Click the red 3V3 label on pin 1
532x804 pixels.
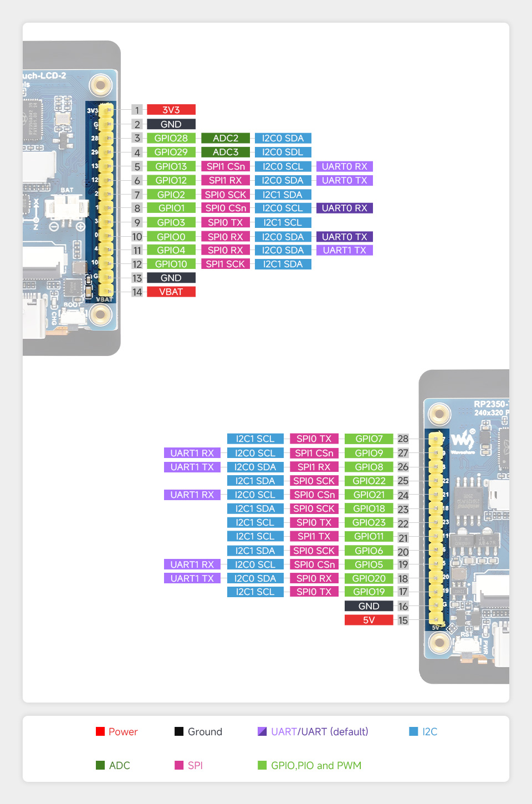pyautogui.click(x=171, y=110)
